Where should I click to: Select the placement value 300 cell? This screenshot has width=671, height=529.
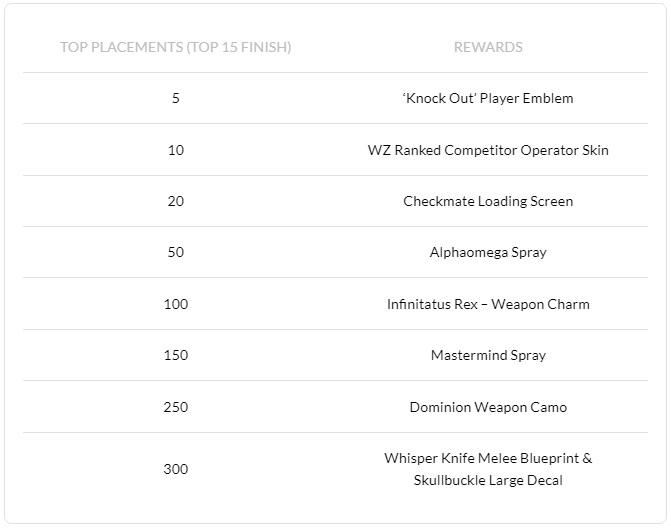(x=175, y=469)
